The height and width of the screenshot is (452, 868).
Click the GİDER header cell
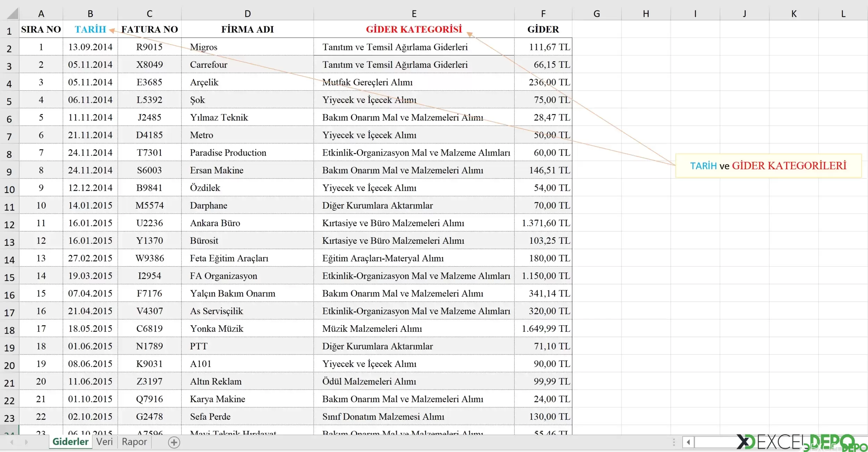point(543,29)
